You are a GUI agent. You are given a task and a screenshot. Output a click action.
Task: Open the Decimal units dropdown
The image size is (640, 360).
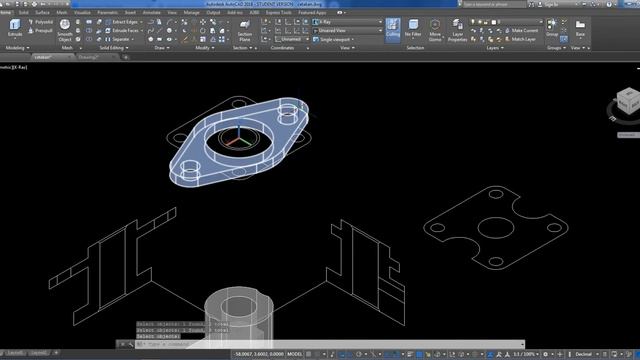586,354
